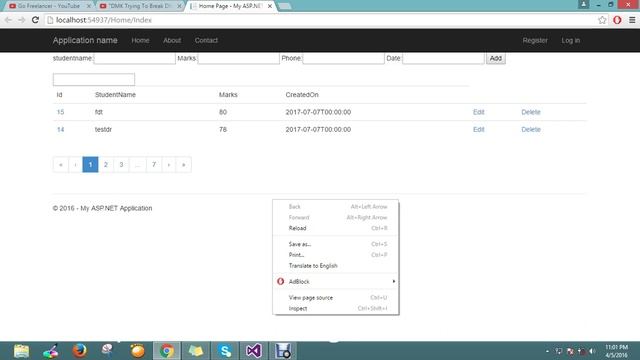640x360 pixels.
Task: Jump to first page with « button
Action: point(61,164)
